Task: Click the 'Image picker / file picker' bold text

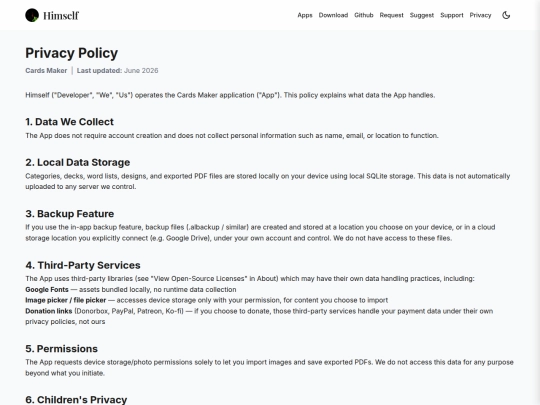Action: pos(65,300)
